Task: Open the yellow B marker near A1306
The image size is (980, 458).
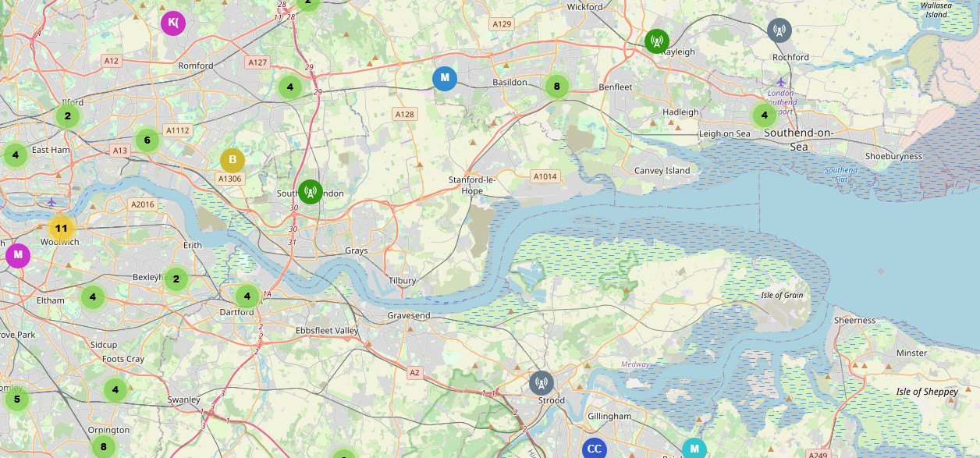Action: coord(233,161)
